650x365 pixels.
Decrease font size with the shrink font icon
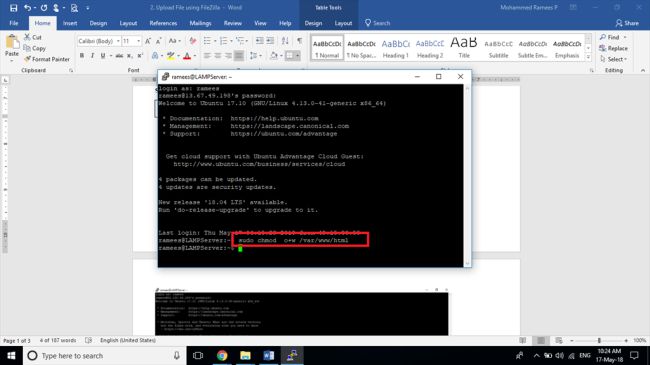click(x=158, y=41)
